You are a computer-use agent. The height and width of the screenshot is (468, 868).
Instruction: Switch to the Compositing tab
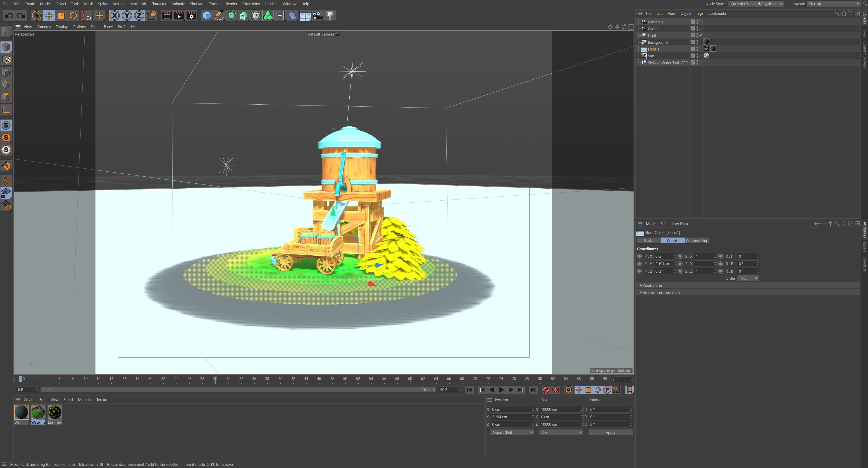[696, 241]
